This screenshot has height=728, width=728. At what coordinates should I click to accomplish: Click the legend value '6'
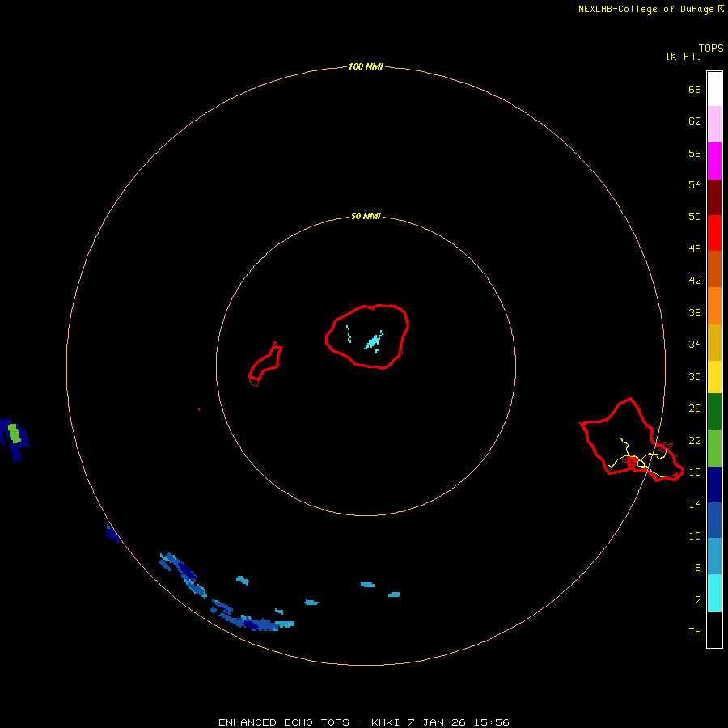point(697,567)
